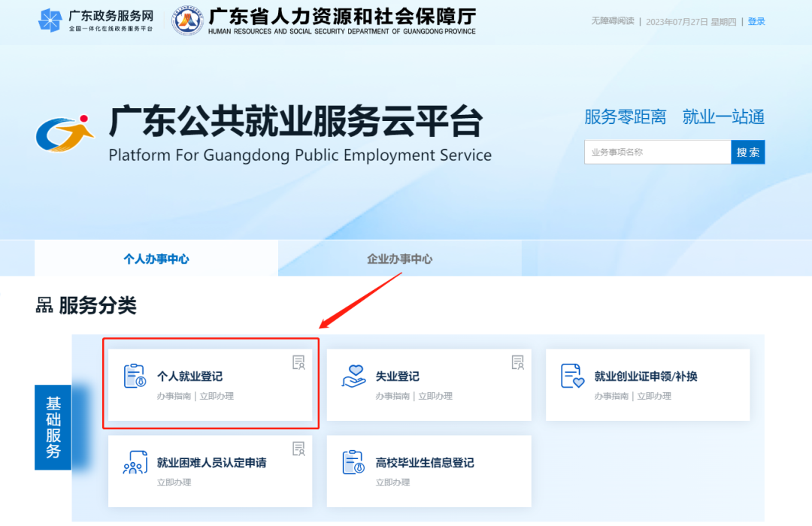Open 办事指南 for 个人就业登记
The image size is (812, 526).
click(x=174, y=396)
